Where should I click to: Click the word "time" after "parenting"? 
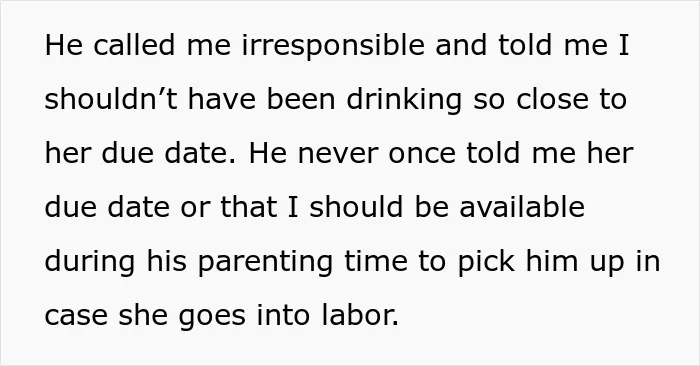point(375,262)
